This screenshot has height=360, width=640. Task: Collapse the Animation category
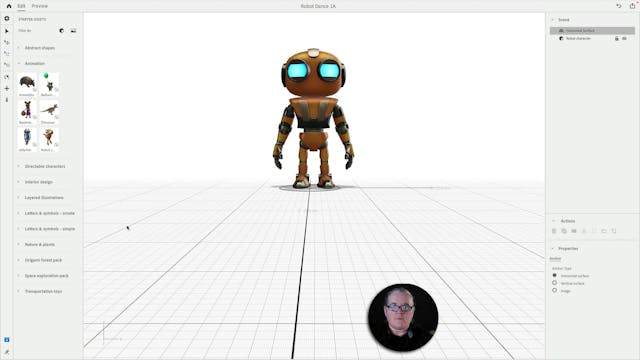35,63
